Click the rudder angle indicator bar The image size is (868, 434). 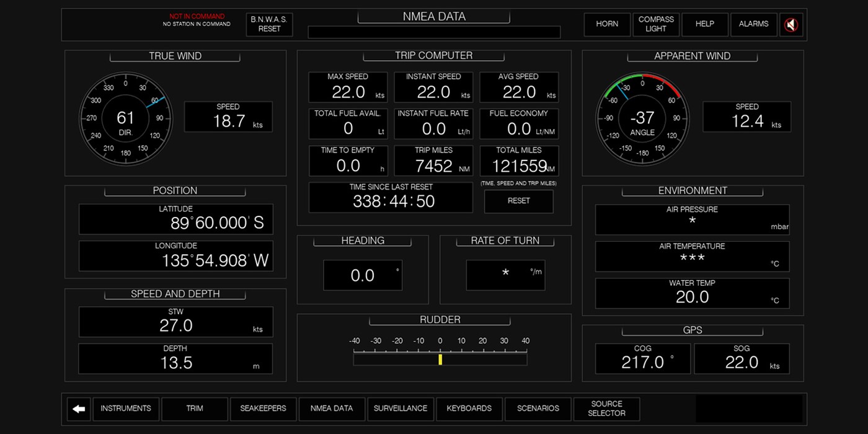click(440, 359)
